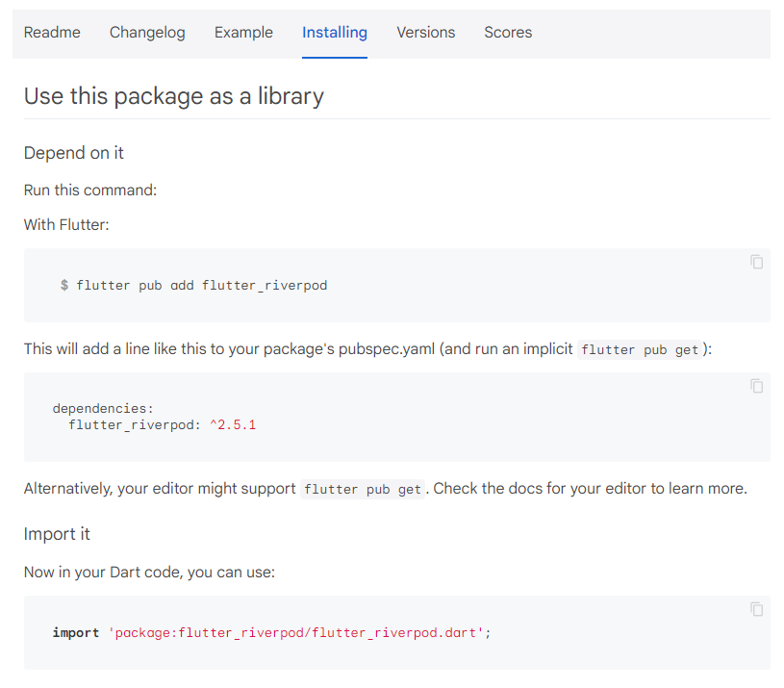Open the Versions tab
The height and width of the screenshot is (688, 784).
click(x=426, y=32)
